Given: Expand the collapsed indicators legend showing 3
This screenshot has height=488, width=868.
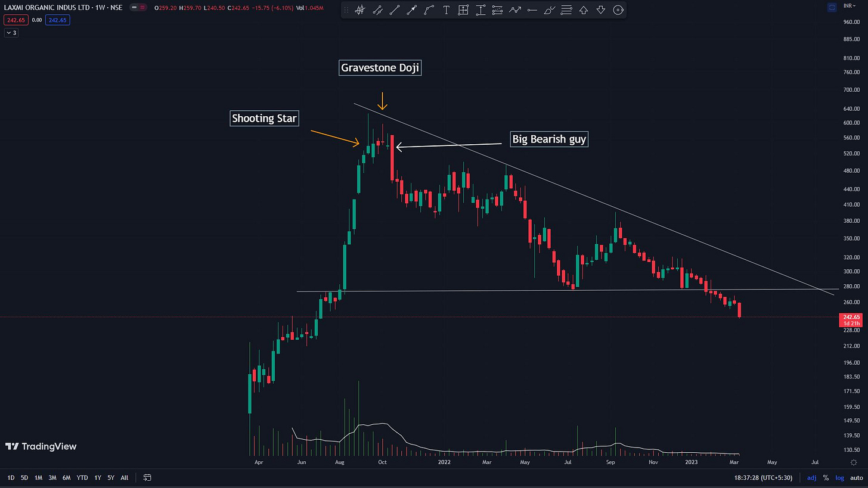Looking at the screenshot, I should pyautogui.click(x=11, y=33).
